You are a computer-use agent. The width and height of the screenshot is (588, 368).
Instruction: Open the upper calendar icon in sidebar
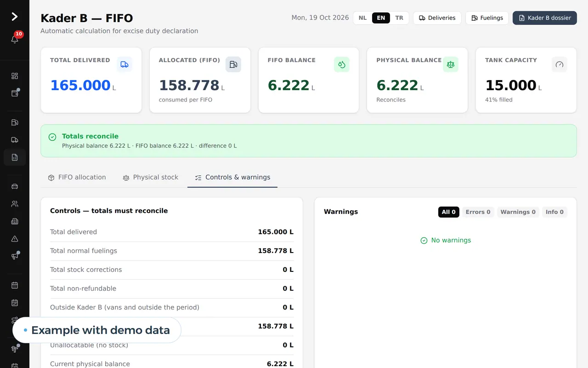tap(15, 285)
